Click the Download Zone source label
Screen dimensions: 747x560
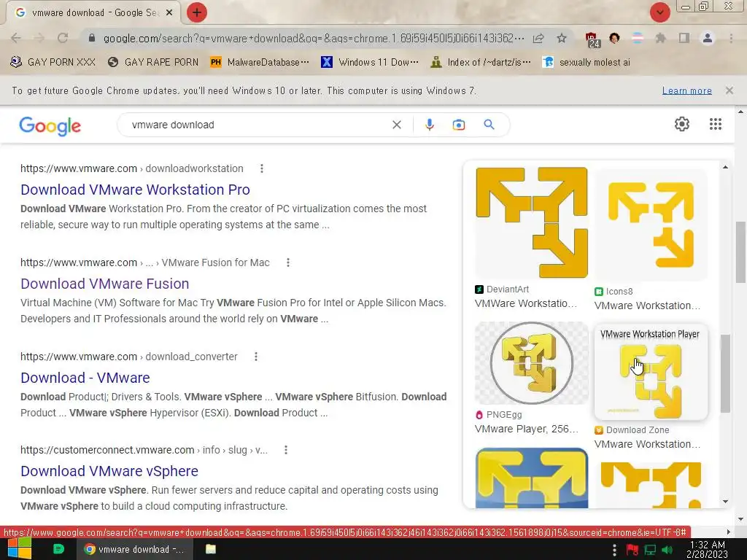[632, 430]
